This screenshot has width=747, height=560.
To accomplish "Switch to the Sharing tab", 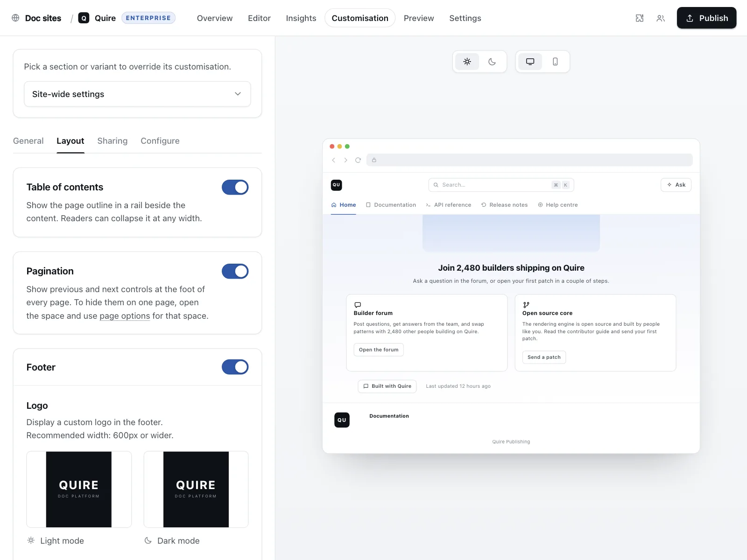I will pos(113,141).
